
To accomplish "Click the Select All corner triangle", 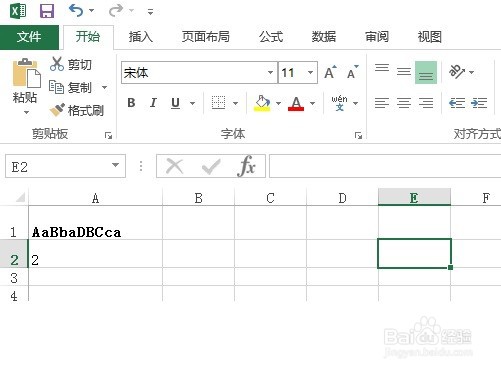I will 20,198.
